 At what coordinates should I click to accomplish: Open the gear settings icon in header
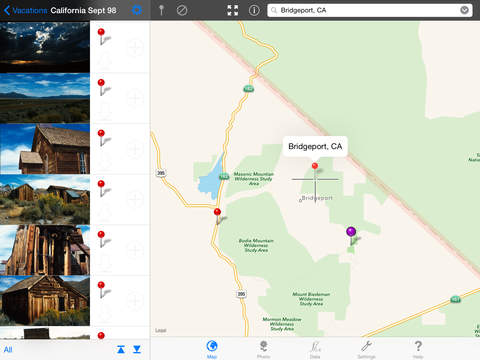[x=137, y=10]
